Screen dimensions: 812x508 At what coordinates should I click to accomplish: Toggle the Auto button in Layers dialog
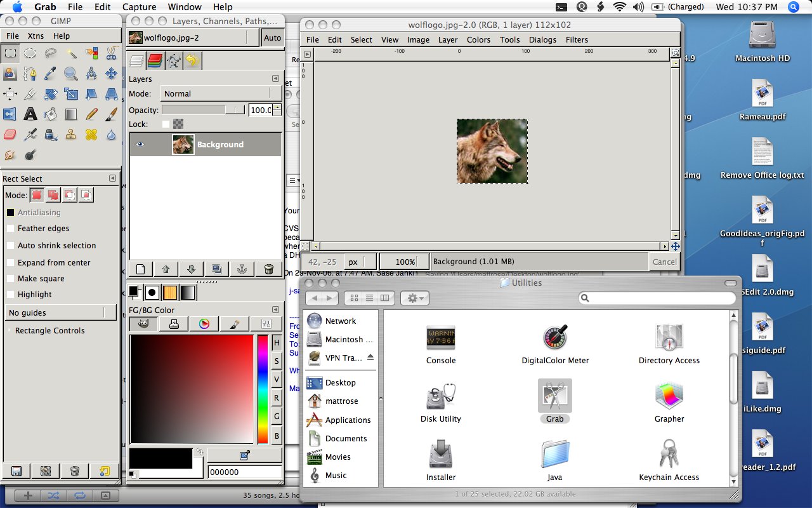(x=272, y=38)
